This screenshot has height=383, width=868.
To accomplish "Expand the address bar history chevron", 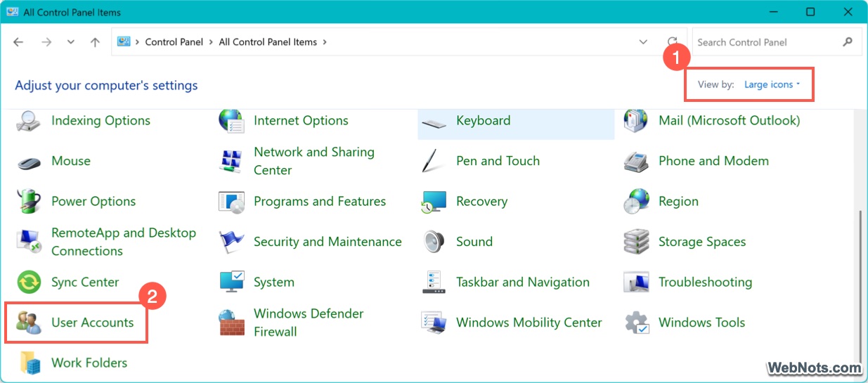I will coord(643,42).
